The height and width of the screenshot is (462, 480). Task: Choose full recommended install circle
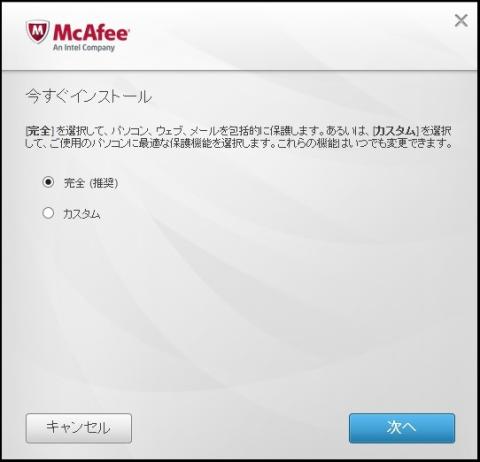[48, 182]
